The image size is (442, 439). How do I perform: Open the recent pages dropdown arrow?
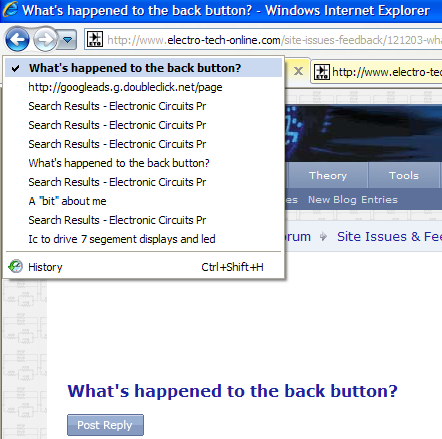pos(68,40)
